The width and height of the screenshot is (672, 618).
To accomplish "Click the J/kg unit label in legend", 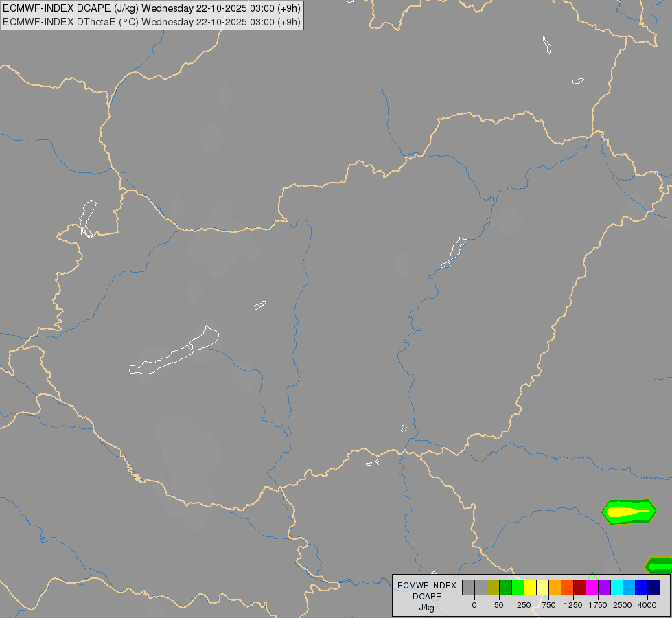I will [x=427, y=608].
